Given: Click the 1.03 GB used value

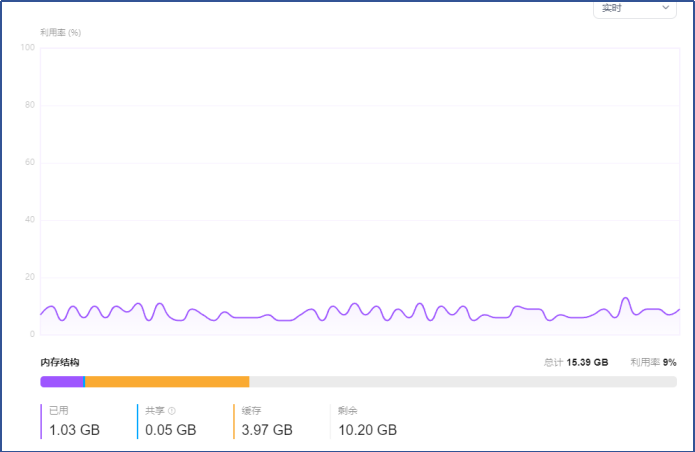Looking at the screenshot, I should [x=74, y=430].
